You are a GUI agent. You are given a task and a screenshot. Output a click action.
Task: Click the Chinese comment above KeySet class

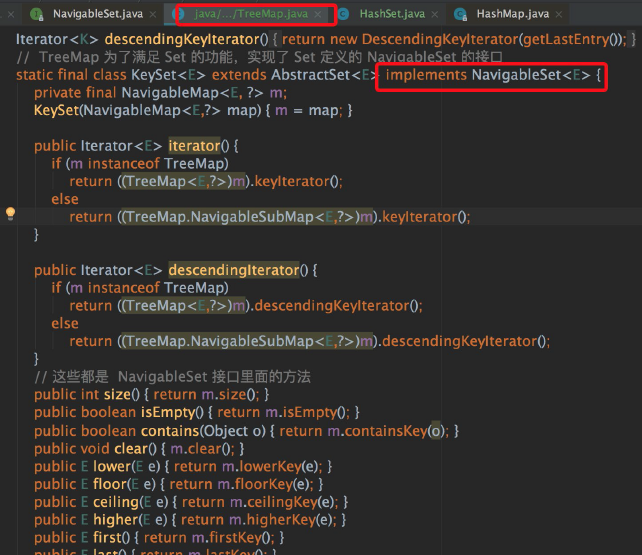coord(260,57)
